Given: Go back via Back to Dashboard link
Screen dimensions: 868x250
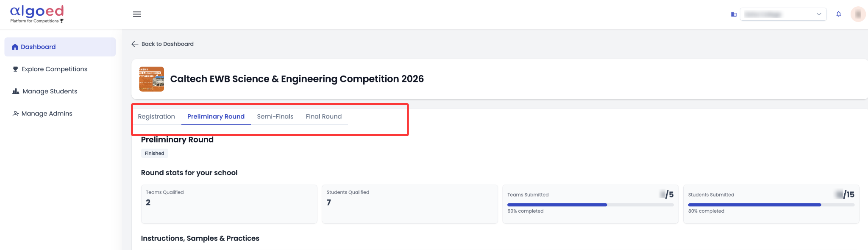Looking at the screenshot, I should (163, 44).
